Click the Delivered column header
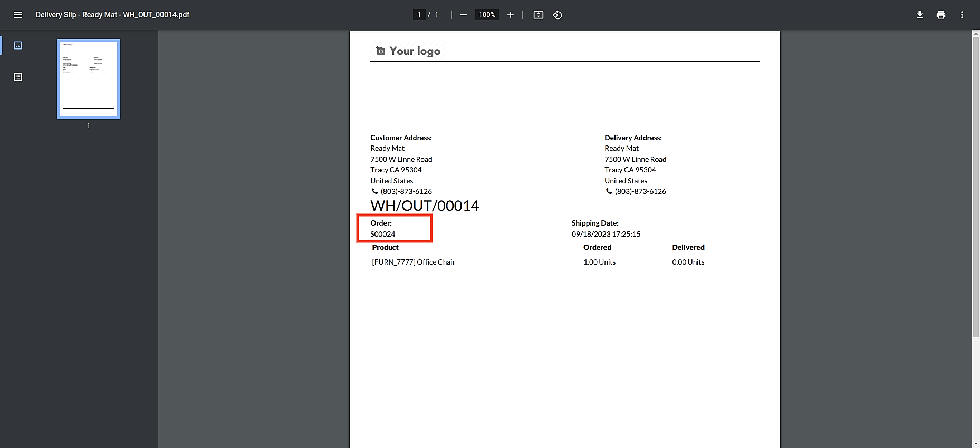This screenshot has width=980, height=448. click(688, 247)
